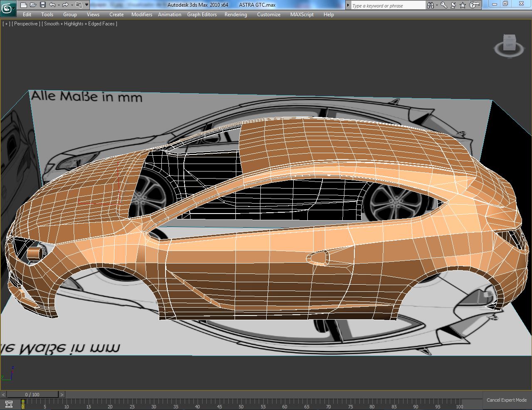The width and height of the screenshot is (532, 410).
Task: Click the time slider next frame arrow
Action: [62, 395]
